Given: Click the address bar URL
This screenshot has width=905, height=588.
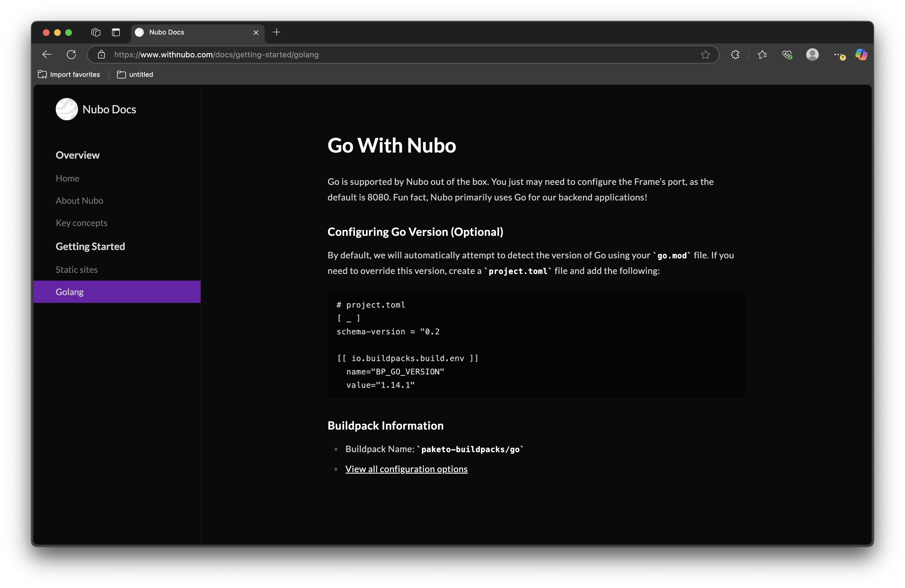Looking at the screenshot, I should 216,55.
